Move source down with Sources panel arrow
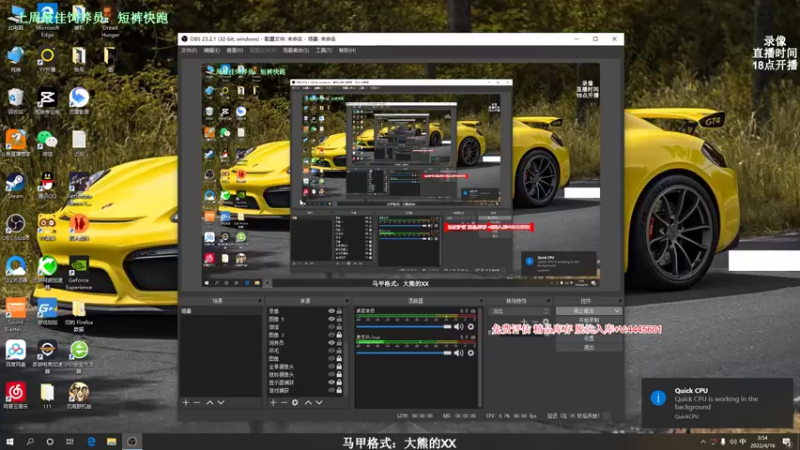The height and width of the screenshot is (450, 800). (x=319, y=403)
